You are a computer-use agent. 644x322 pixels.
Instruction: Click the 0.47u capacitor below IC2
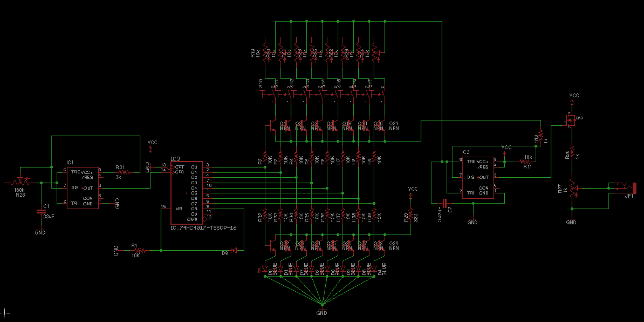click(445, 203)
